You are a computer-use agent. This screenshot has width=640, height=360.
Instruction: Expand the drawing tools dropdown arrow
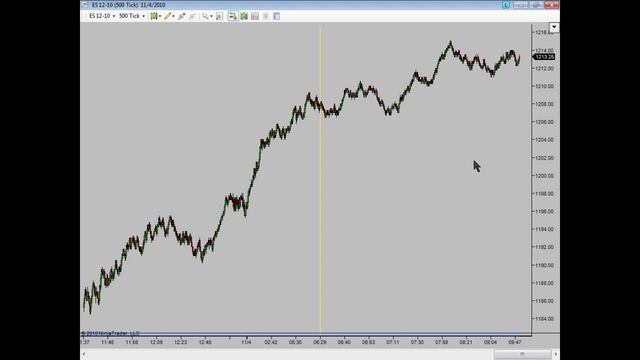174,16
